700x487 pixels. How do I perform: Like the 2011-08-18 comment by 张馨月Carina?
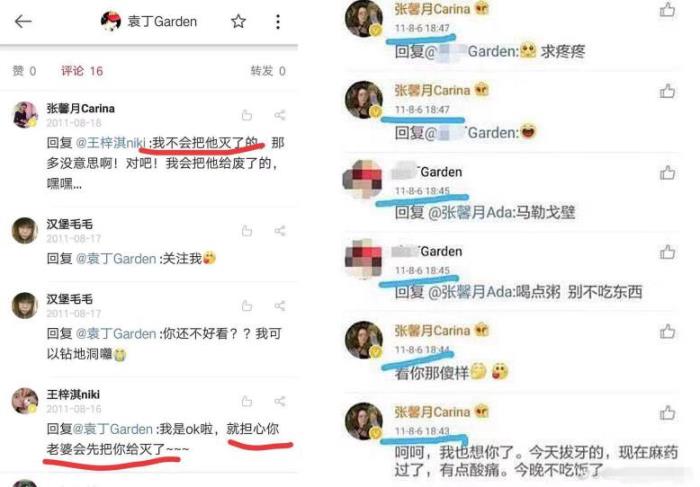coord(246,115)
